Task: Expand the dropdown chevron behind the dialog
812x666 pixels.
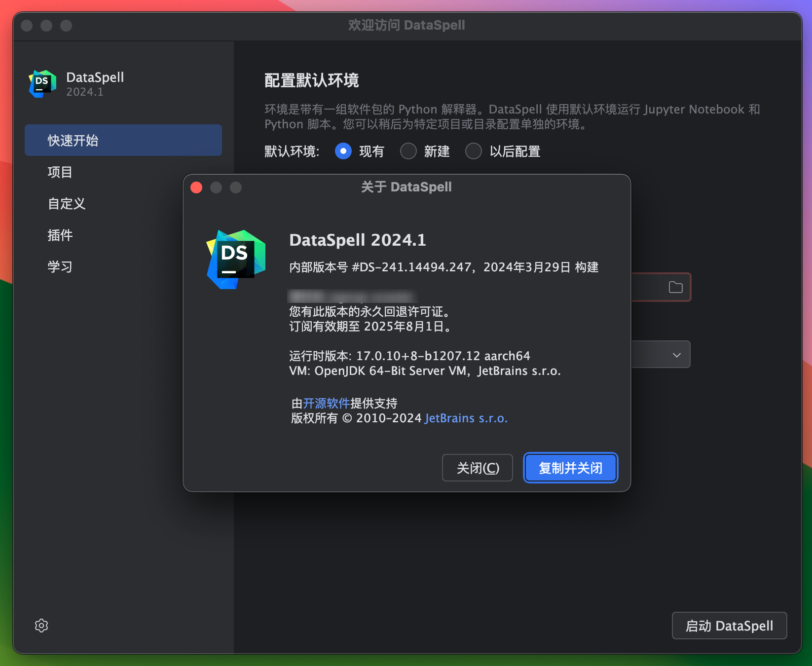Action: [677, 355]
